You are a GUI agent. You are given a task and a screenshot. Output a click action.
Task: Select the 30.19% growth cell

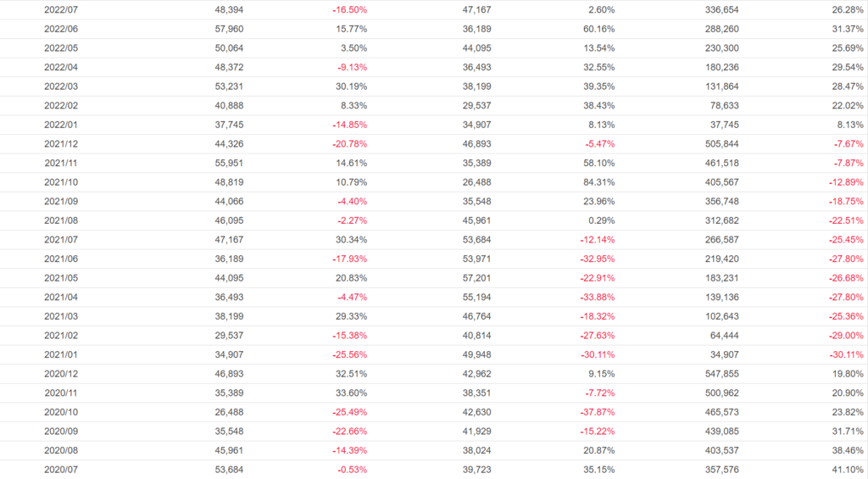click(x=351, y=86)
